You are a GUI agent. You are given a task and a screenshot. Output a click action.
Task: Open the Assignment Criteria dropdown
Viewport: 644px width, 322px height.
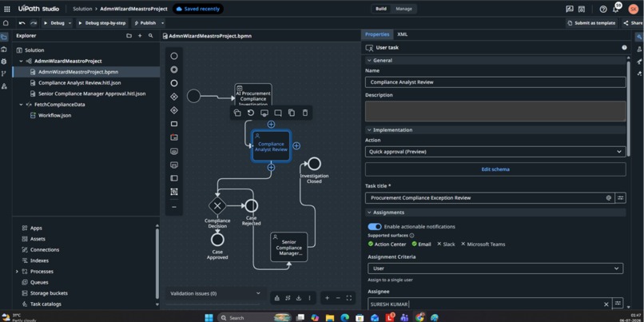pos(495,268)
